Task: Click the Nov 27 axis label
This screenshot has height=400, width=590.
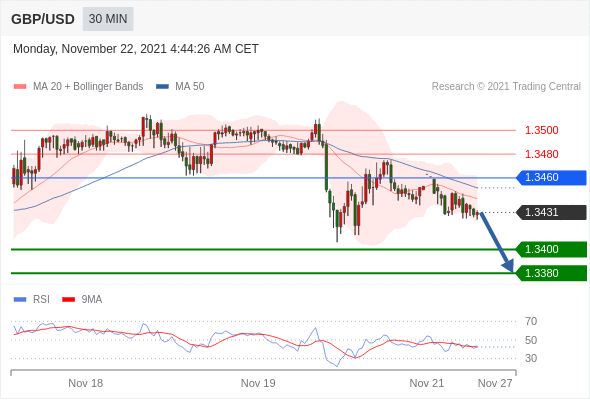Action: click(495, 383)
